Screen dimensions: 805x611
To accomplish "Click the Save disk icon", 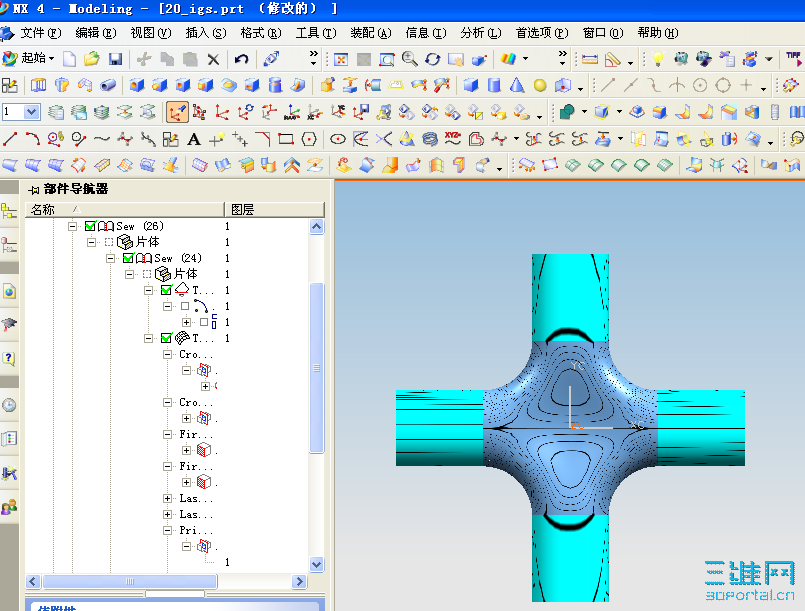I will pyautogui.click(x=116, y=60).
